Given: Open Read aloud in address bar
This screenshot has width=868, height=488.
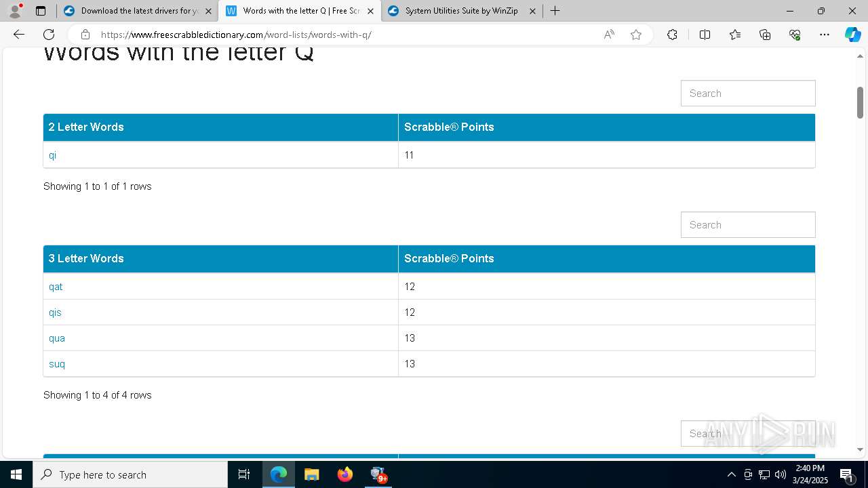Looking at the screenshot, I should pyautogui.click(x=609, y=35).
